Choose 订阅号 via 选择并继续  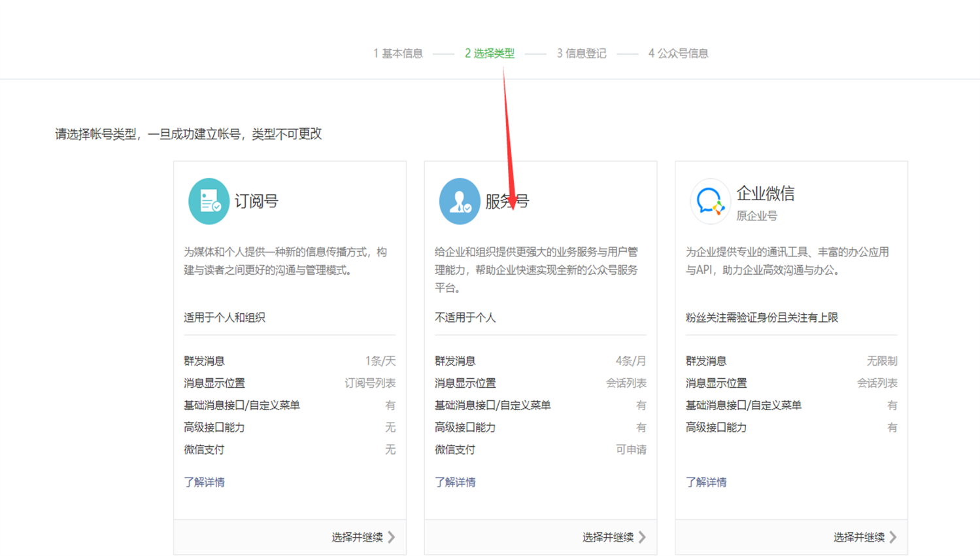pos(357,537)
